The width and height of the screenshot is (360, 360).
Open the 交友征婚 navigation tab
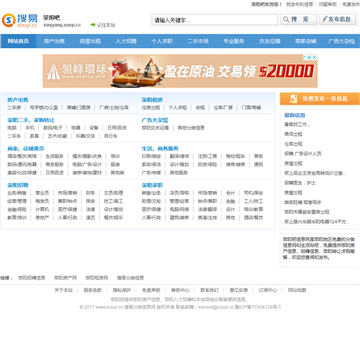(x=270, y=41)
